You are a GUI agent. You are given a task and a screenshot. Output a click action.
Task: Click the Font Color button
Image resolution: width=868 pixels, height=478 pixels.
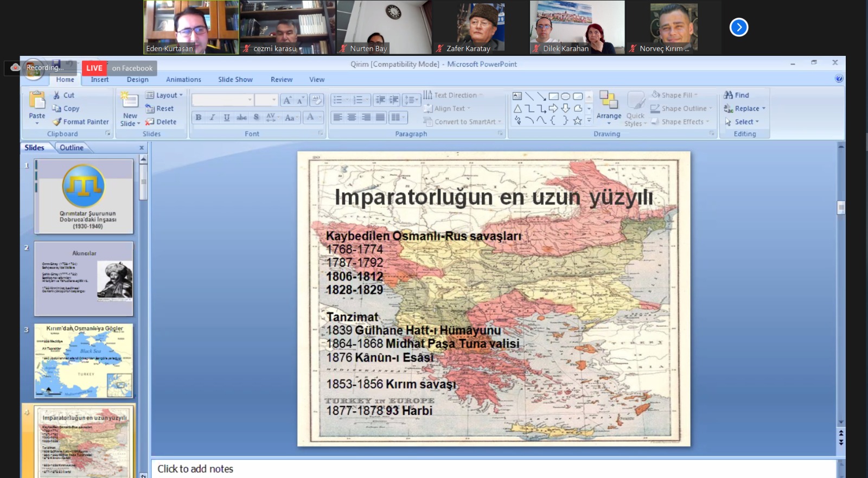pyautogui.click(x=313, y=117)
